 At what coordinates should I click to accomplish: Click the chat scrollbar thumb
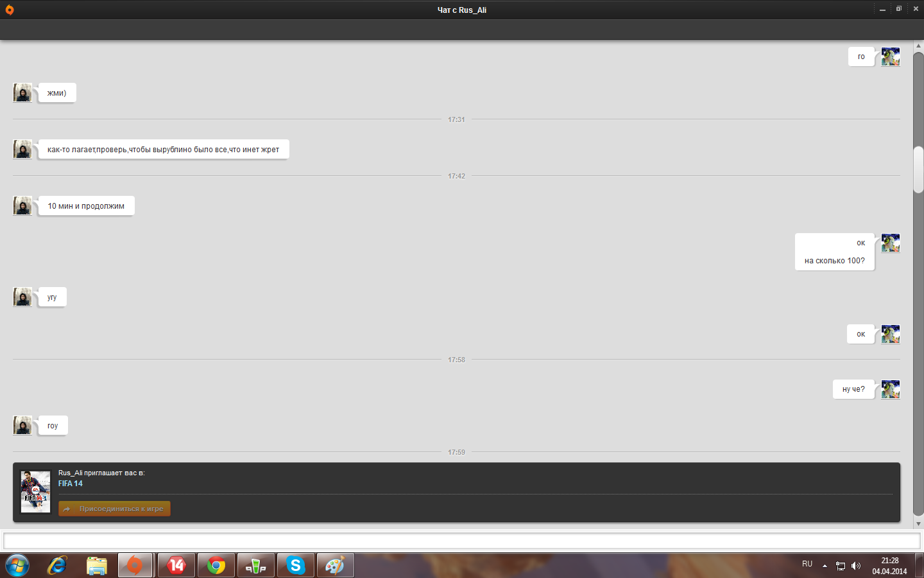click(x=918, y=170)
